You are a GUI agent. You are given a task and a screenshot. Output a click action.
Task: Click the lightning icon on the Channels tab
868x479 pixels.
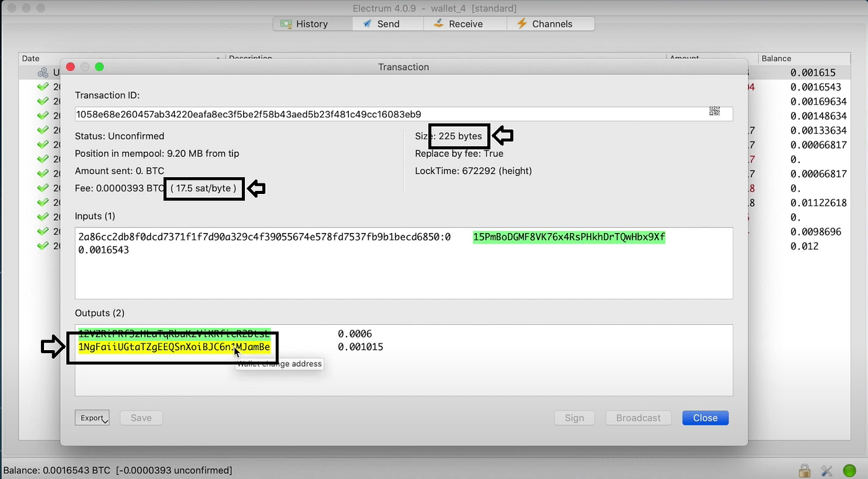521,24
